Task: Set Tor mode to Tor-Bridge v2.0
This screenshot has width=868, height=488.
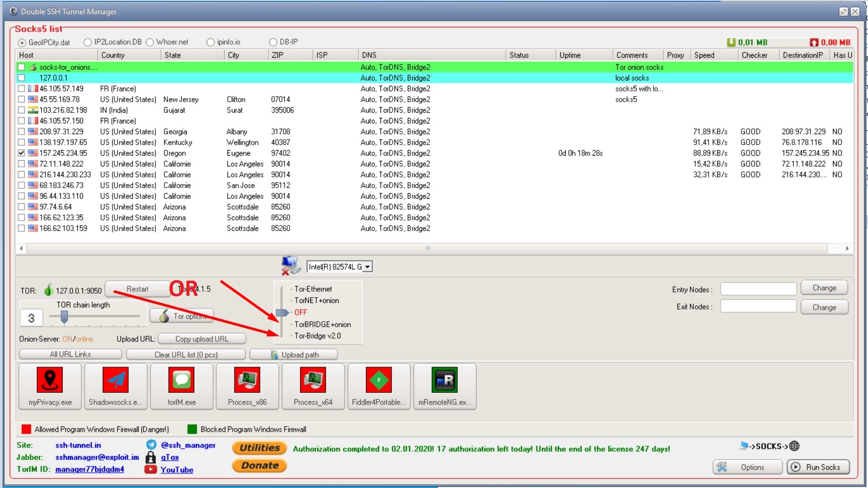Action: [x=317, y=336]
